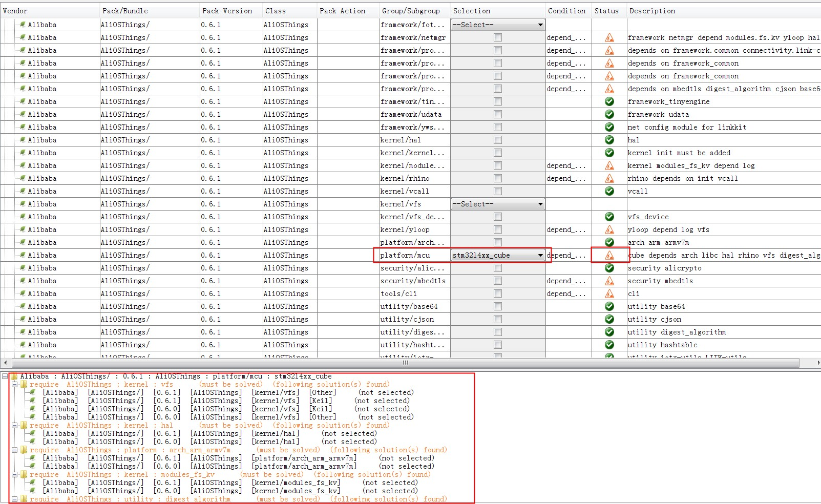The width and height of the screenshot is (821, 504).
Task: Click 'cube depends arch libc hal rhino' description
Action: tap(724, 255)
